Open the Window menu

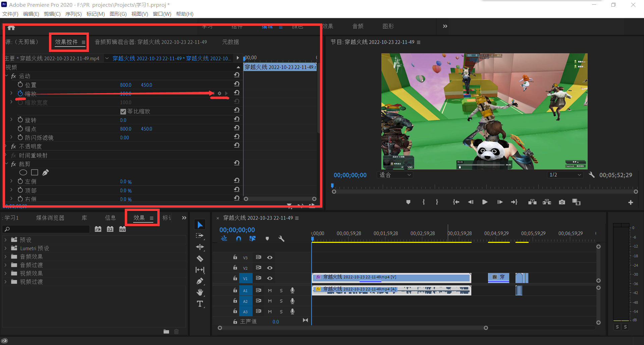(162, 14)
